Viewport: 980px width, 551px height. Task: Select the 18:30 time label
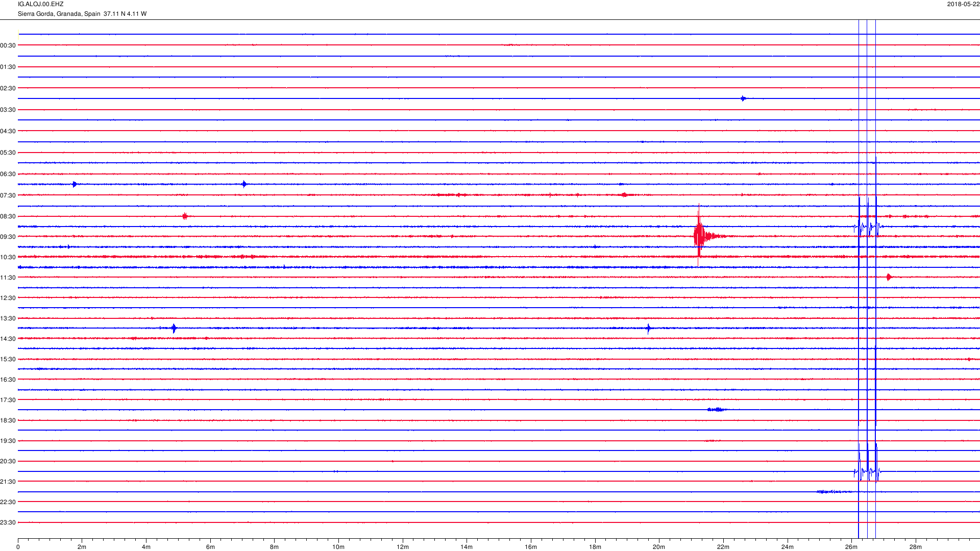[x=8, y=420]
